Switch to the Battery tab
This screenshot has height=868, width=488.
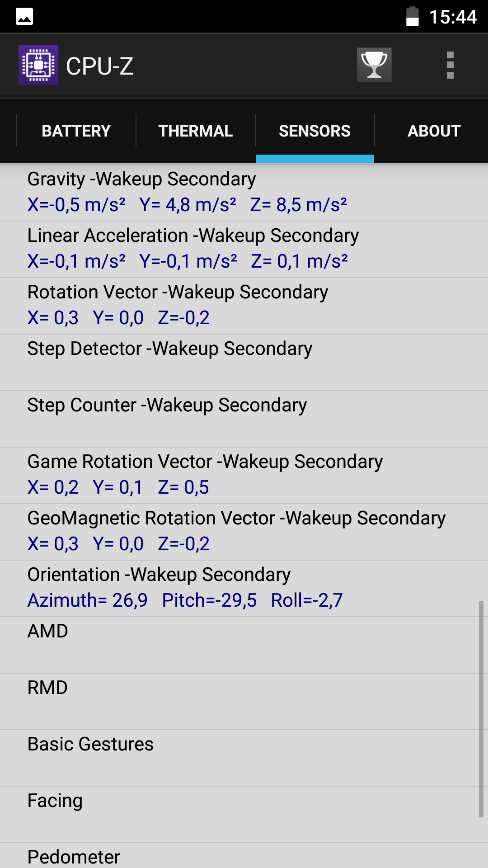click(76, 131)
